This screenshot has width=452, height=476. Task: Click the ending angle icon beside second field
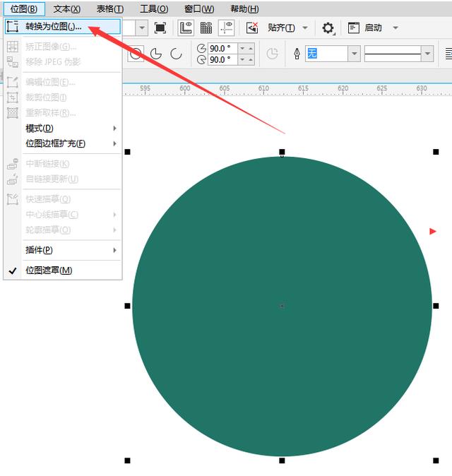(x=201, y=60)
